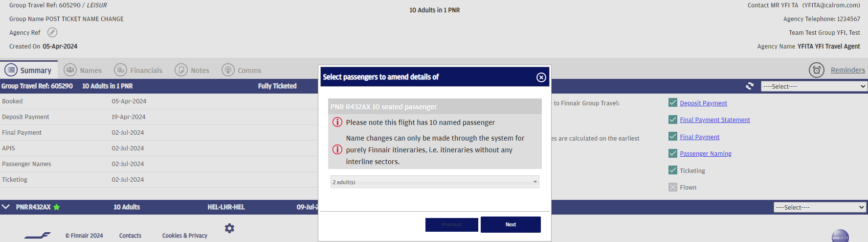Switch to the Financials tab
This screenshot has height=242, width=868.
point(138,70)
